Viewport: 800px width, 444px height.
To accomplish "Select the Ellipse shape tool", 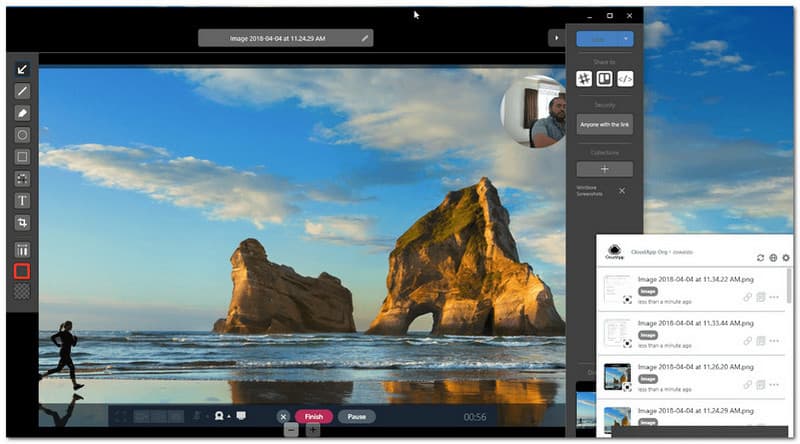I will (22, 135).
